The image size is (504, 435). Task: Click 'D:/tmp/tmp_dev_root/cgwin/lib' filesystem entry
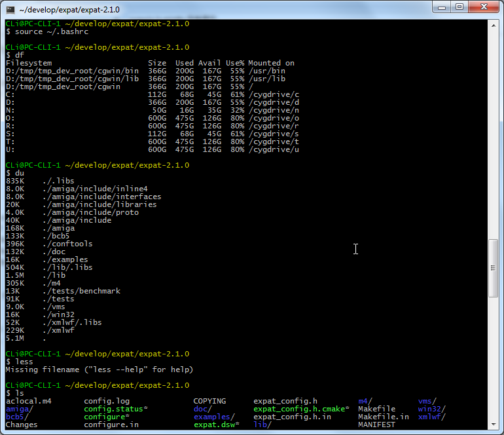click(72, 79)
